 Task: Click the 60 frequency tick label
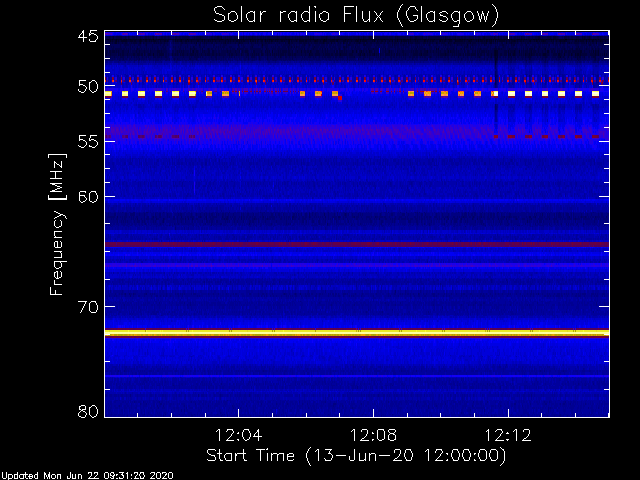88,196
